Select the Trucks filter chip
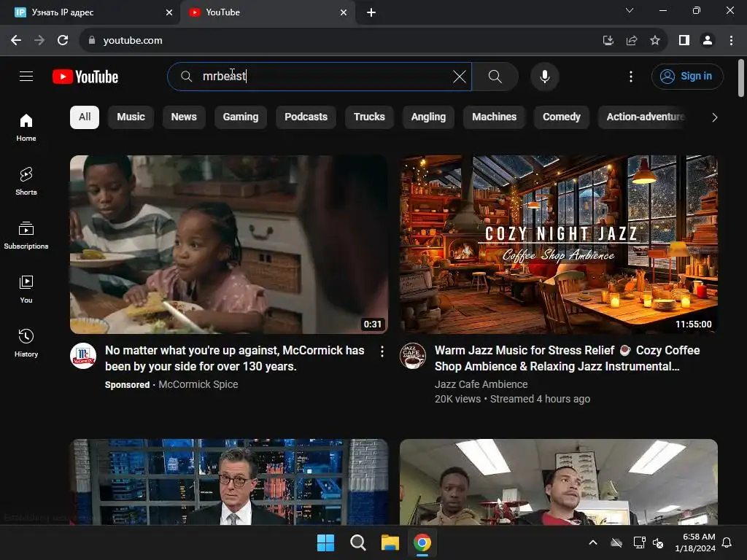Image resolution: width=747 pixels, height=560 pixels. click(369, 117)
